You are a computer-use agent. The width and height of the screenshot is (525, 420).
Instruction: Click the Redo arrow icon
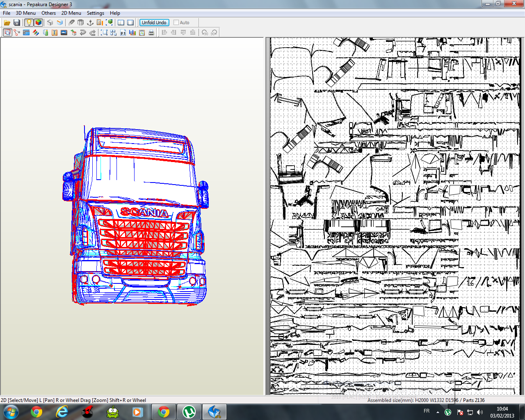[93, 32]
